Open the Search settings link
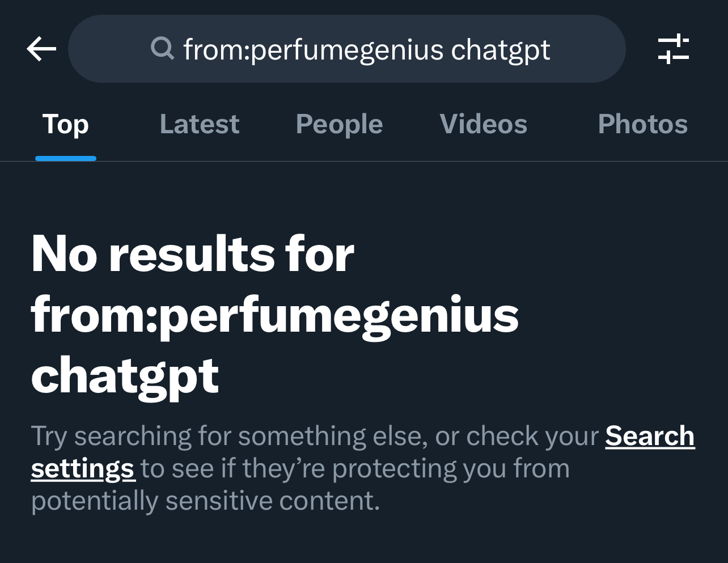Screen dimensions: 728x563 649,436
